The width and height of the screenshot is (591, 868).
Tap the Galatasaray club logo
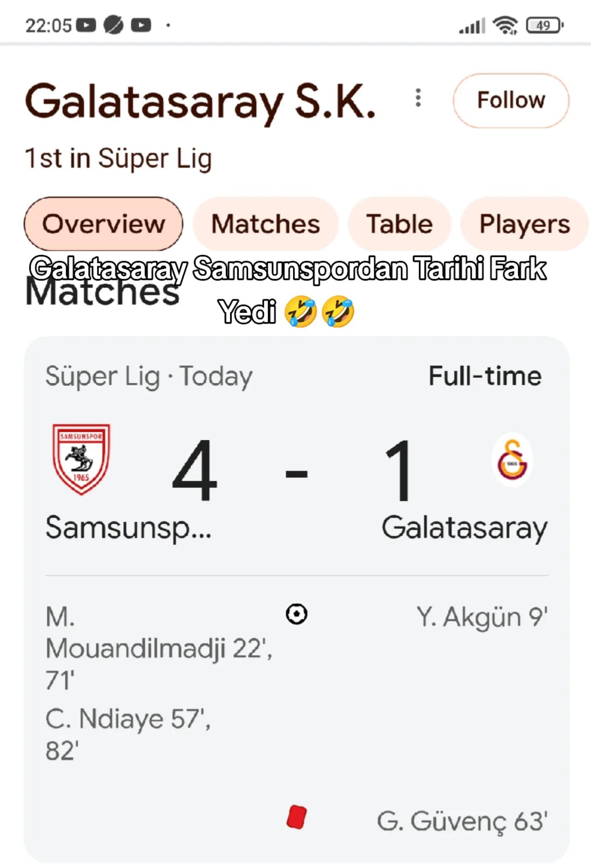[512, 460]
